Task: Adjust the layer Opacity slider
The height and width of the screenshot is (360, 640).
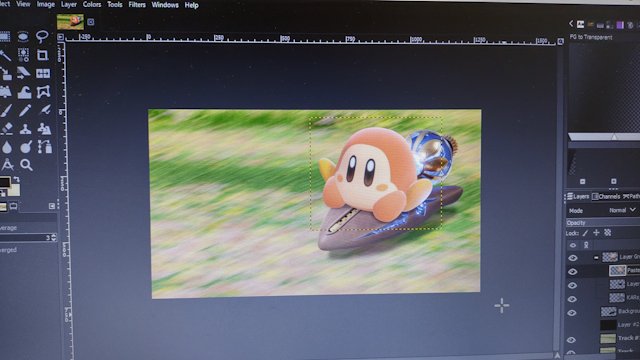Action: tap(603, 222)
